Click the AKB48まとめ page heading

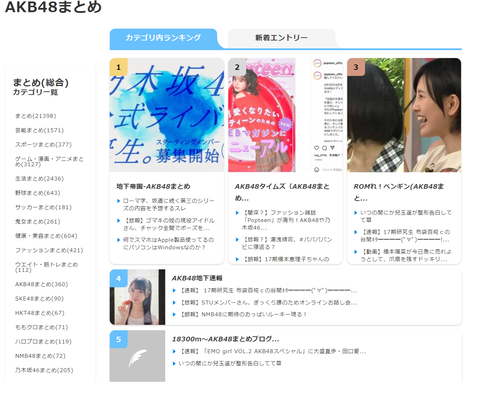[53, 7]
